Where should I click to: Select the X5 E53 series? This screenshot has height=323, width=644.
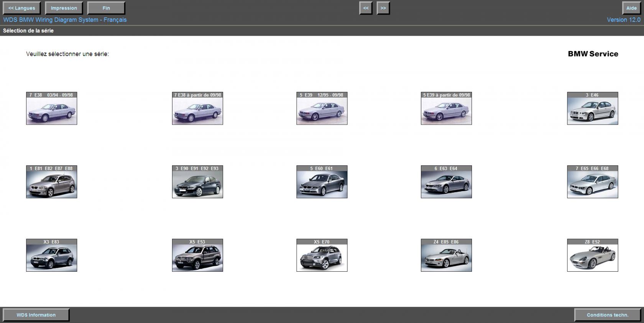point(197,256)
